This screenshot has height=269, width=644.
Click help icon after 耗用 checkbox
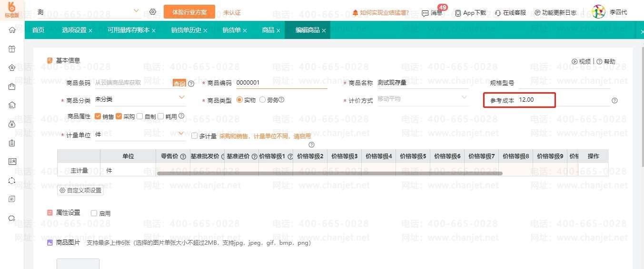click(x=181, y=115)
